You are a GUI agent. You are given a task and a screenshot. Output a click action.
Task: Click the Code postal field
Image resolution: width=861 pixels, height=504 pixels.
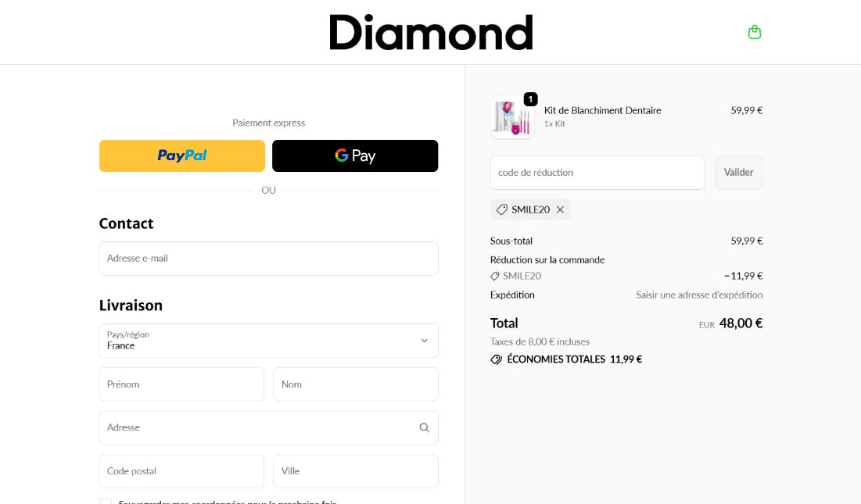tap(181, 470)
